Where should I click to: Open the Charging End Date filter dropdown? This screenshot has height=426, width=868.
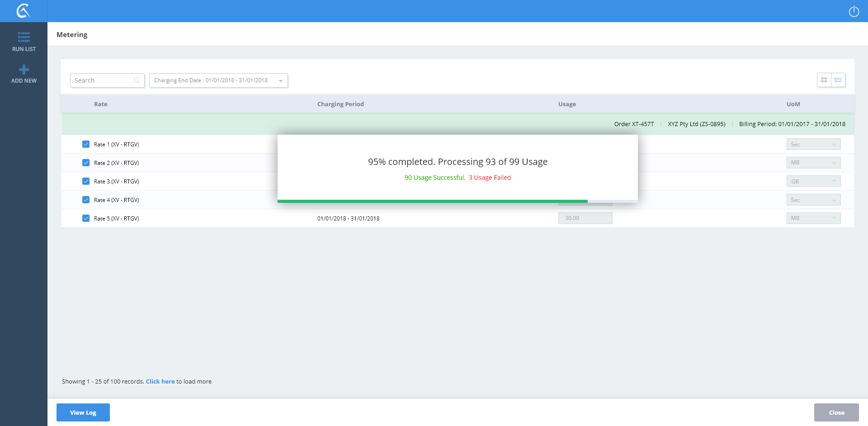218,80
